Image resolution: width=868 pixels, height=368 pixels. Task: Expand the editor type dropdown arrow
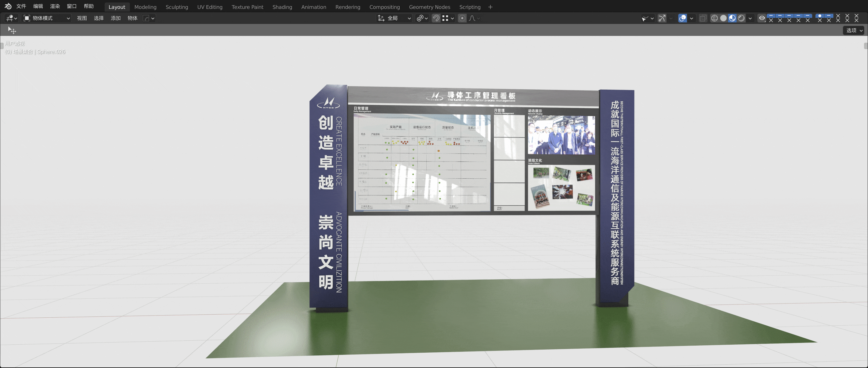tap(15, 18)
